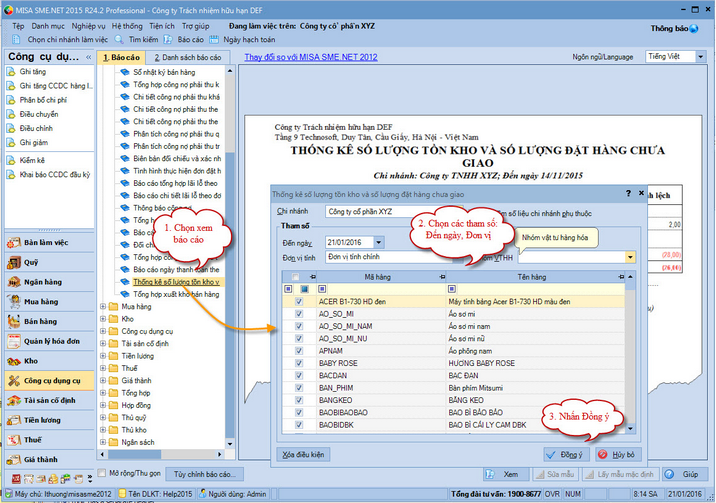
Task: Open Thay đổi so với MISA SME.NET 2012 link
Action: coord(311,57)
